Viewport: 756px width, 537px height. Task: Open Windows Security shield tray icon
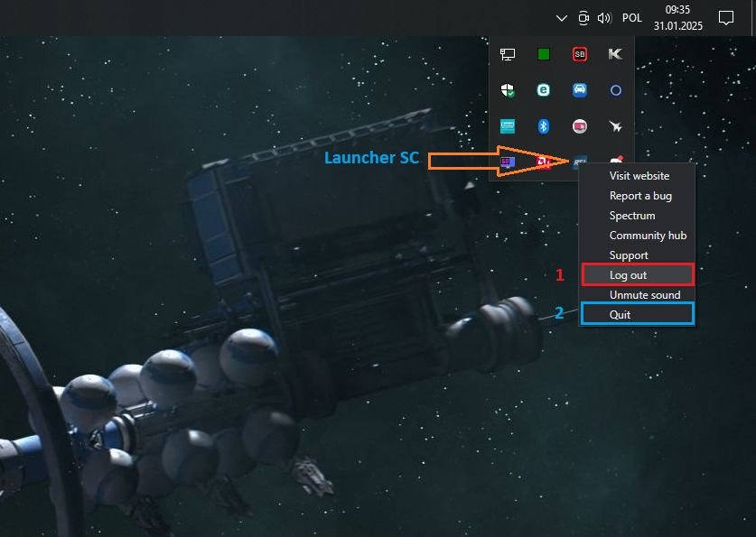tap(508, 90)
